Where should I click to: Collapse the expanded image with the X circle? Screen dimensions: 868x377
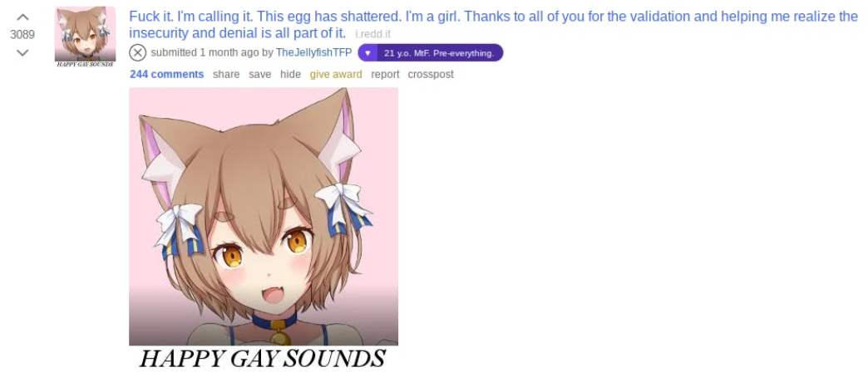tap(137, 53)
